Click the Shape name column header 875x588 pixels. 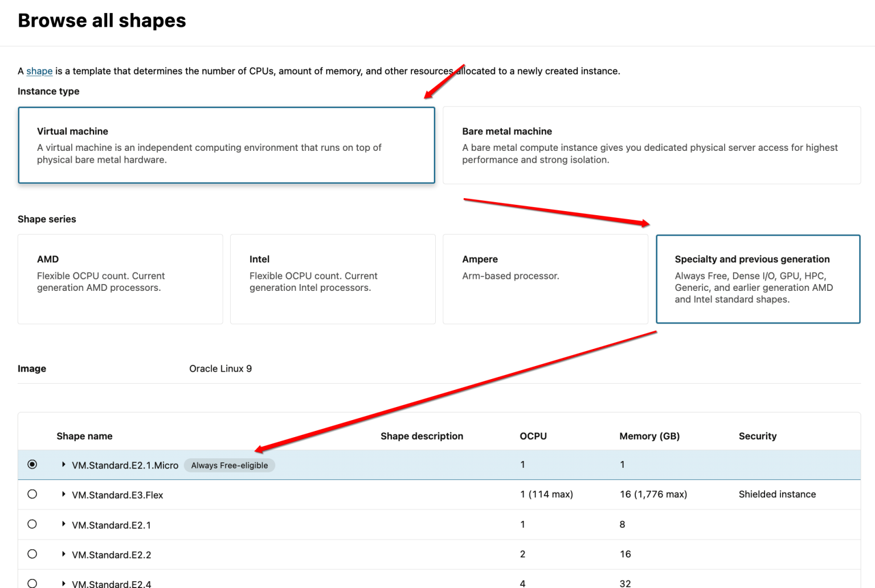[x=84, y=436]
